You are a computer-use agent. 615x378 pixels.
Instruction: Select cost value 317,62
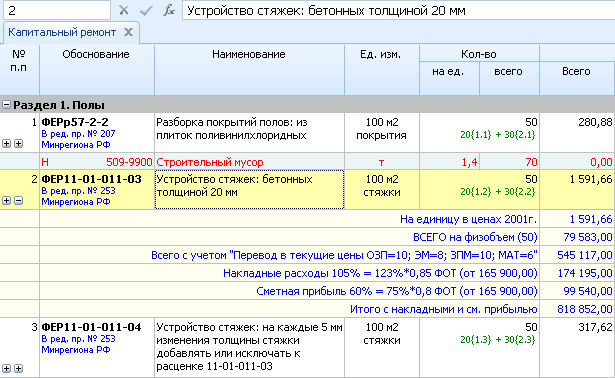[595, 327]
